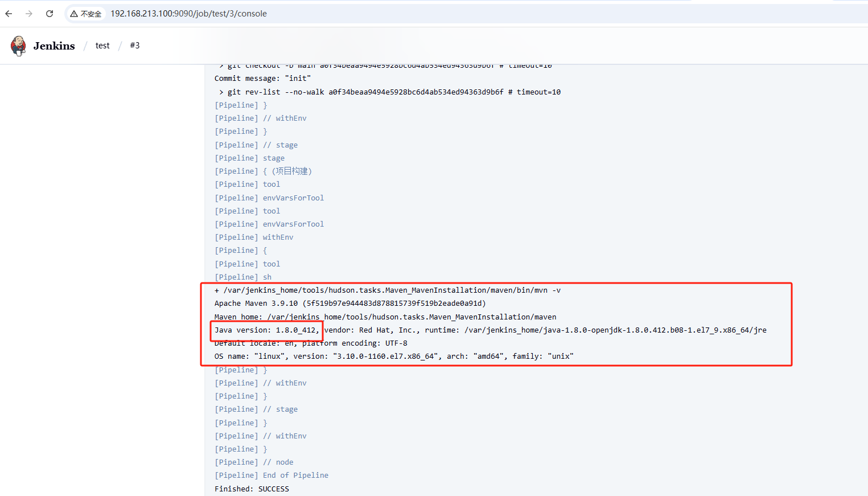868x496 pixels.
Task: Open the #3 build breadcrumb
Action: coord(135,46)
